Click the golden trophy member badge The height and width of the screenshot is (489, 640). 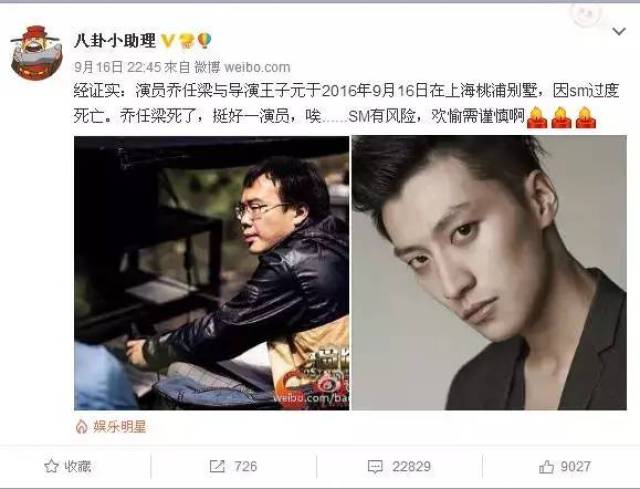[x=186, y=40]
